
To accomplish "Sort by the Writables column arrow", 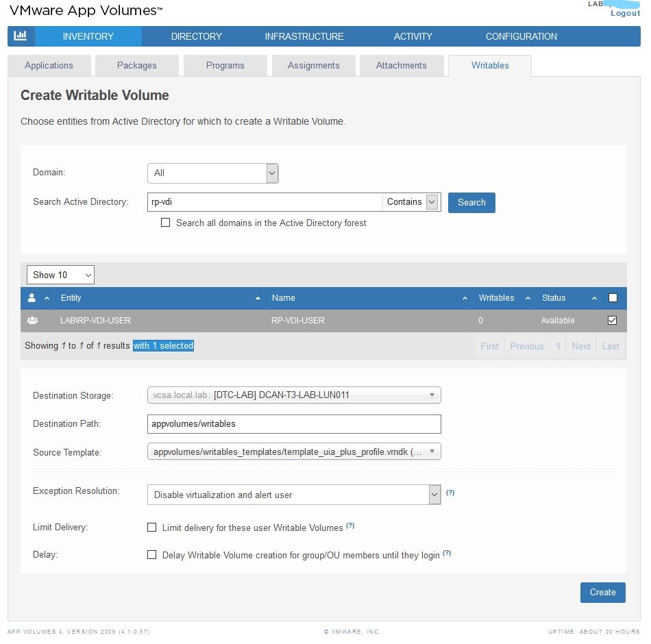I will pos(528,298).
